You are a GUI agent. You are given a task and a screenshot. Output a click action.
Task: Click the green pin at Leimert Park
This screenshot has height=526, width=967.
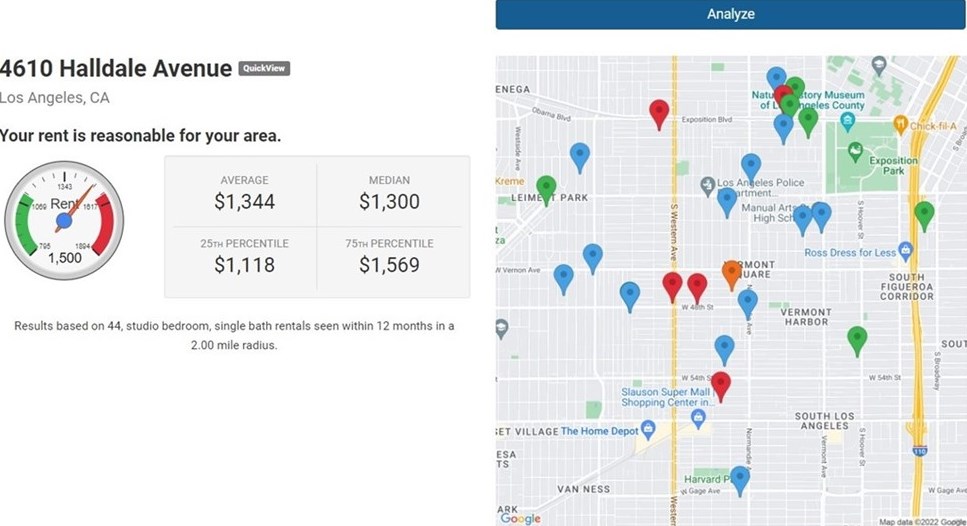point(546,187)
